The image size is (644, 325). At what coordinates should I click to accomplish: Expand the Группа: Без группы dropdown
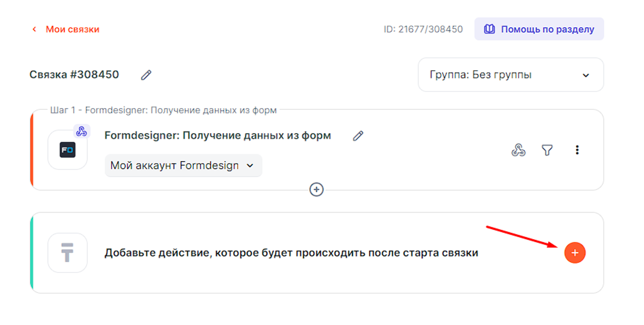(x=510, y=75)
